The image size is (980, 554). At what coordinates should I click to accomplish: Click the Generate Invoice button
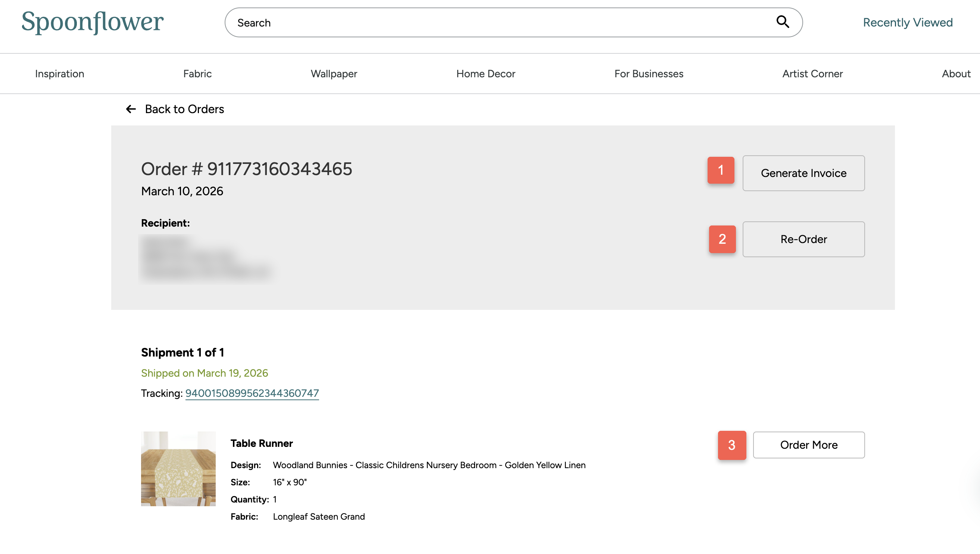(803, 173)
